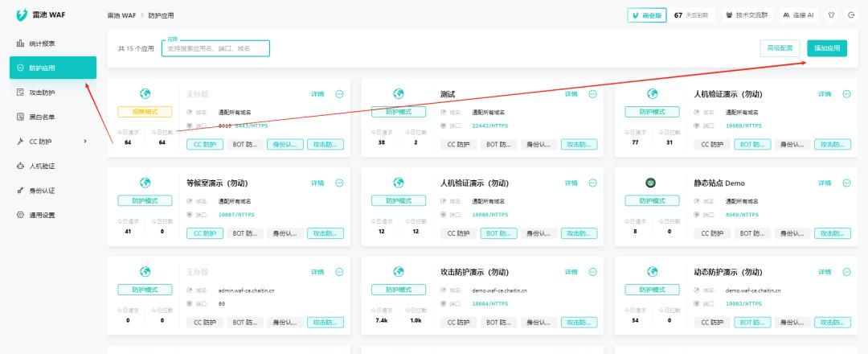Open more options of 8443/HTTPS app card

point(339,94)
